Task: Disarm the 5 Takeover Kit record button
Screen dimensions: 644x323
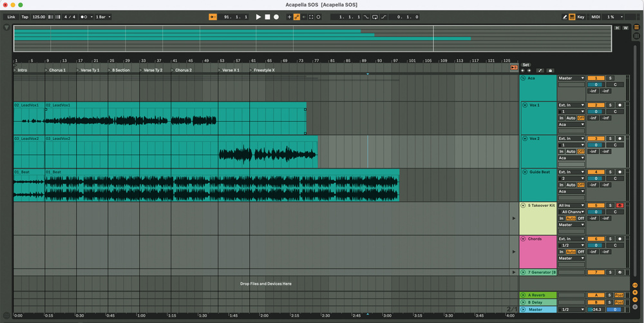Action: (x=620, y=206)
